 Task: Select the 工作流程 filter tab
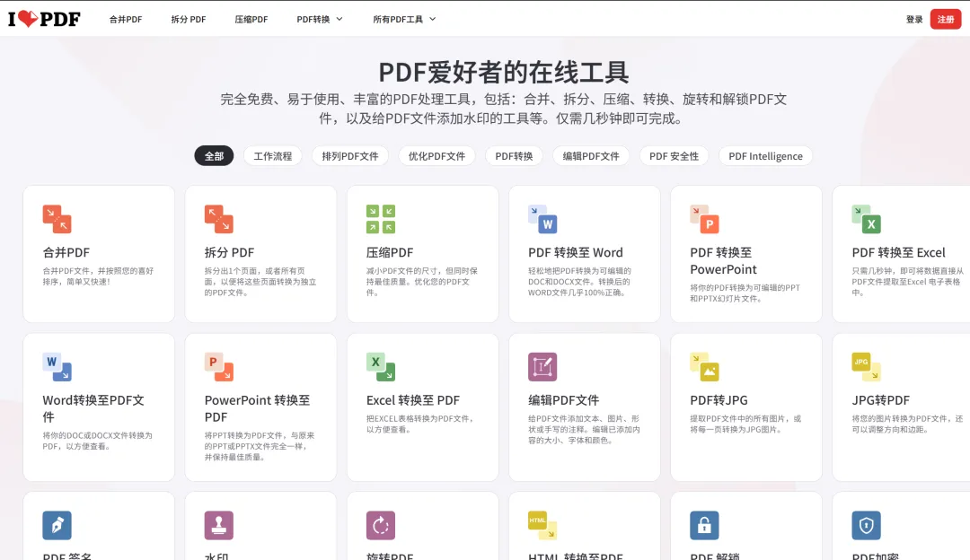[273, 156]
